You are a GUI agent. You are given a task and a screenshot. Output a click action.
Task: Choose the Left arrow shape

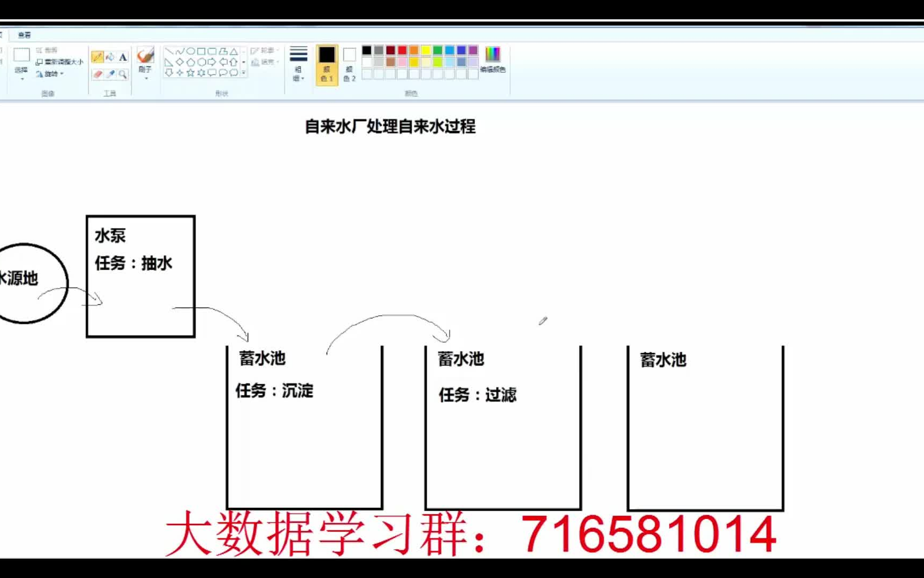pyautogui.click(x=223, y=62)
